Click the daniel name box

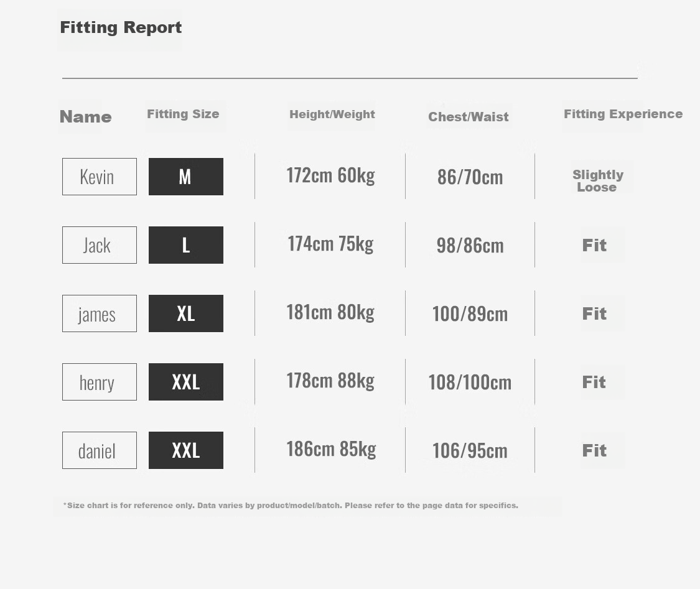coord(100,450)
